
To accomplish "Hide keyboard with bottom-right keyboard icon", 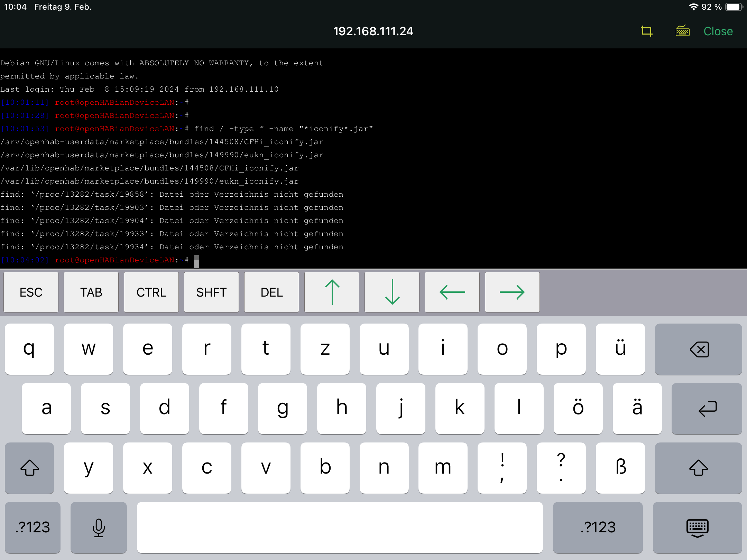I will click(697, 527).
